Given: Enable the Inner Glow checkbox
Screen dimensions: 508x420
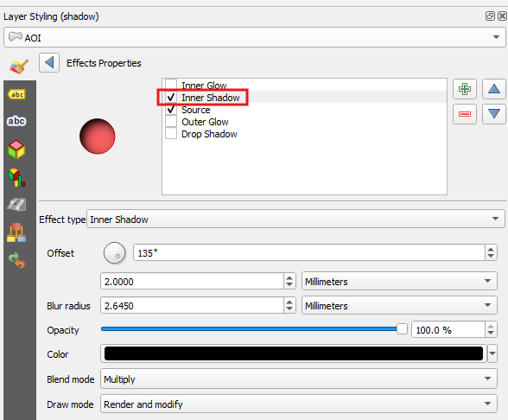Looking at the screenshot, I should point(171,85).
